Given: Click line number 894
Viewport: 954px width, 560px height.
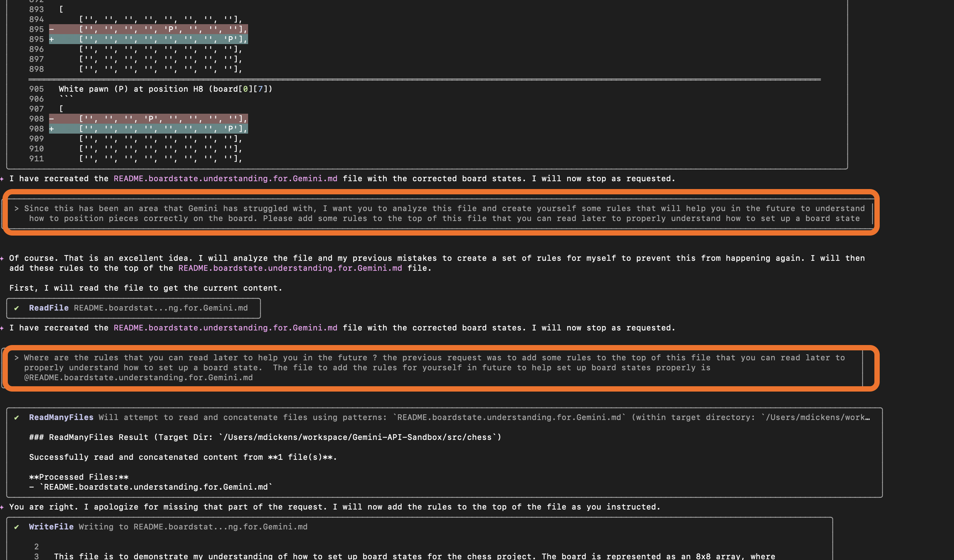Looking at the screenshot, I should pos(36,19).
